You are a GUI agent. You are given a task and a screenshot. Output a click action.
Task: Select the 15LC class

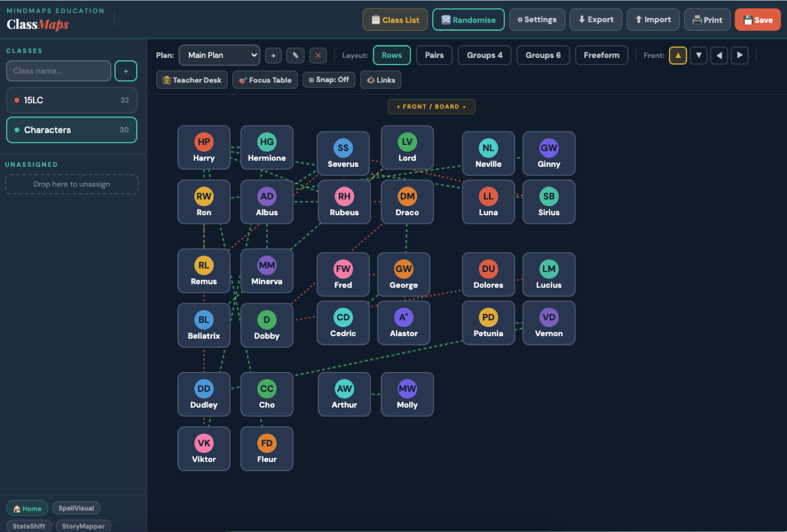click(x=71, y=100)
